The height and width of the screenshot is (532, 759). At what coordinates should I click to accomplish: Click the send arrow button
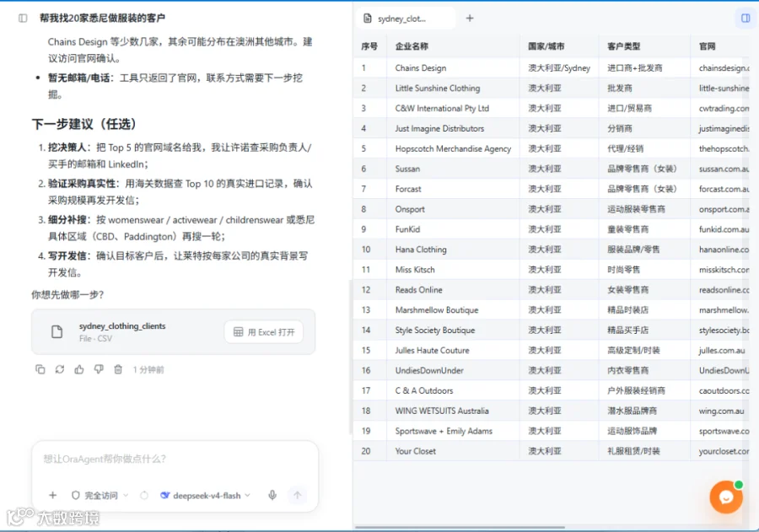[x=297, y=495]
